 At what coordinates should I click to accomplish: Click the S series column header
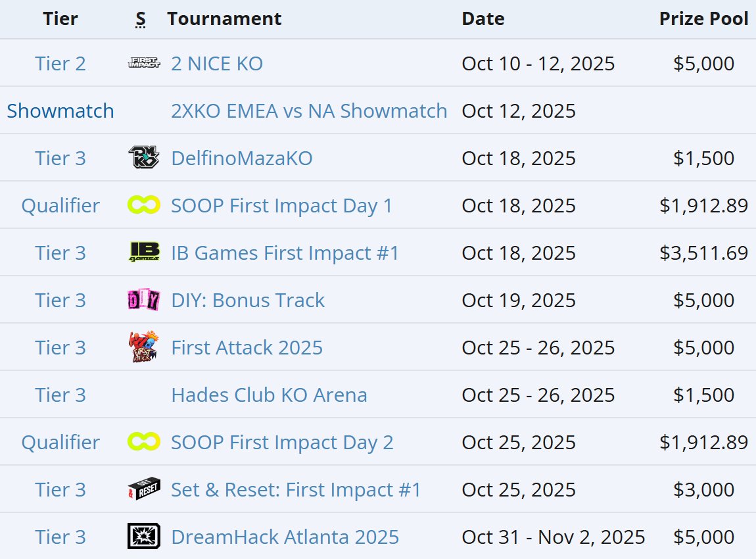pyautogui.click(x=140, y=19)
